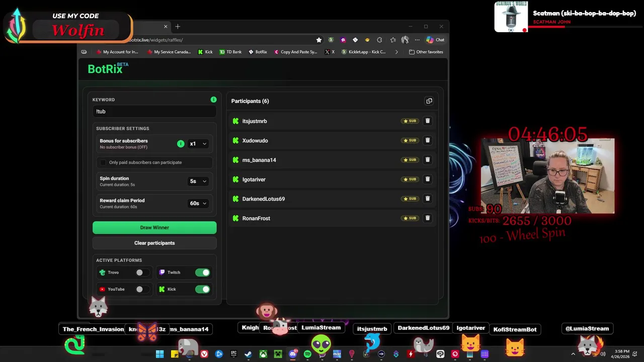Click trash icon in ms_banana14 row
Image resolution: width=644 pixels, height=362 pixels.
tap(428, 160)
